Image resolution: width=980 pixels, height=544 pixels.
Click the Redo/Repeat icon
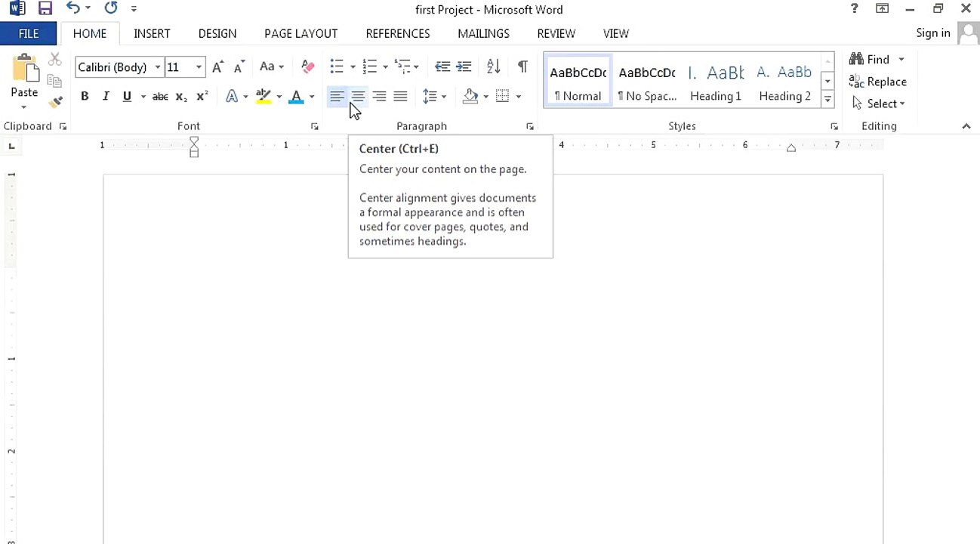(111, 8)
